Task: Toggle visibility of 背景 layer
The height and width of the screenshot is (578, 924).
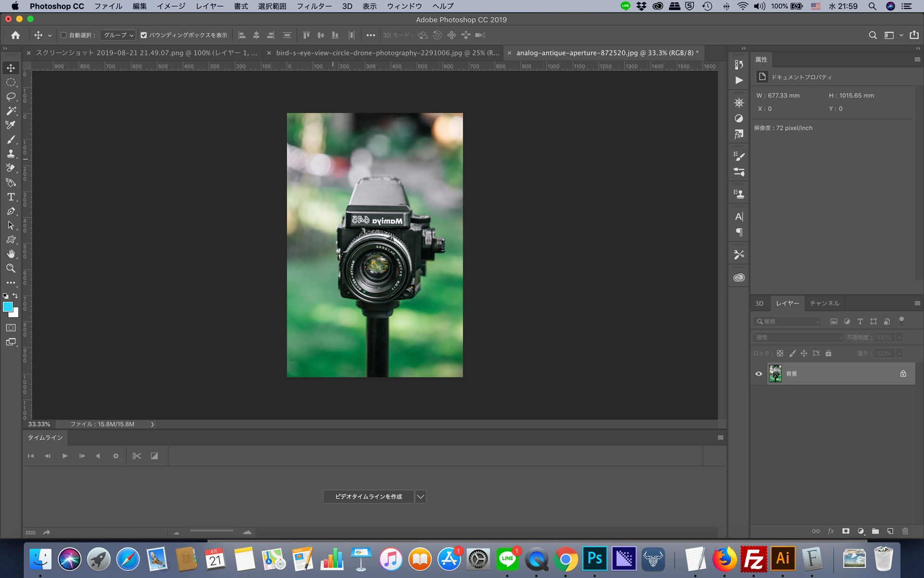Action: (758, 373)
